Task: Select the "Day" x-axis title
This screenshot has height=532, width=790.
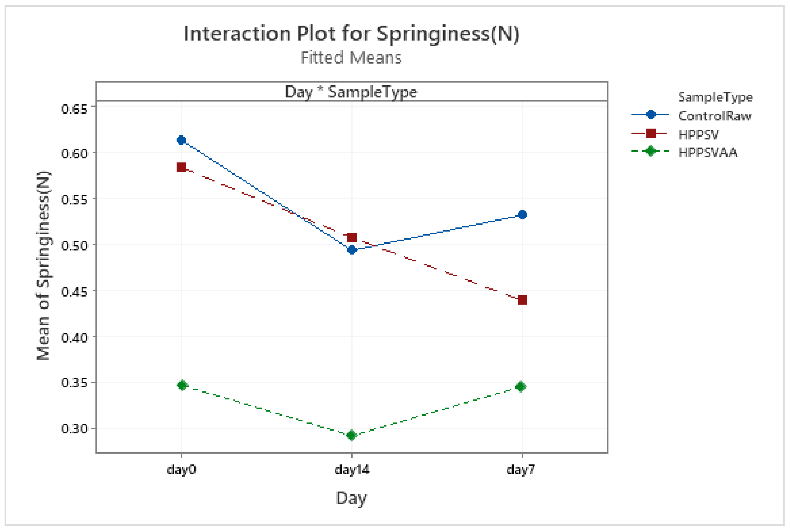Action: click(x=351, y=498)
